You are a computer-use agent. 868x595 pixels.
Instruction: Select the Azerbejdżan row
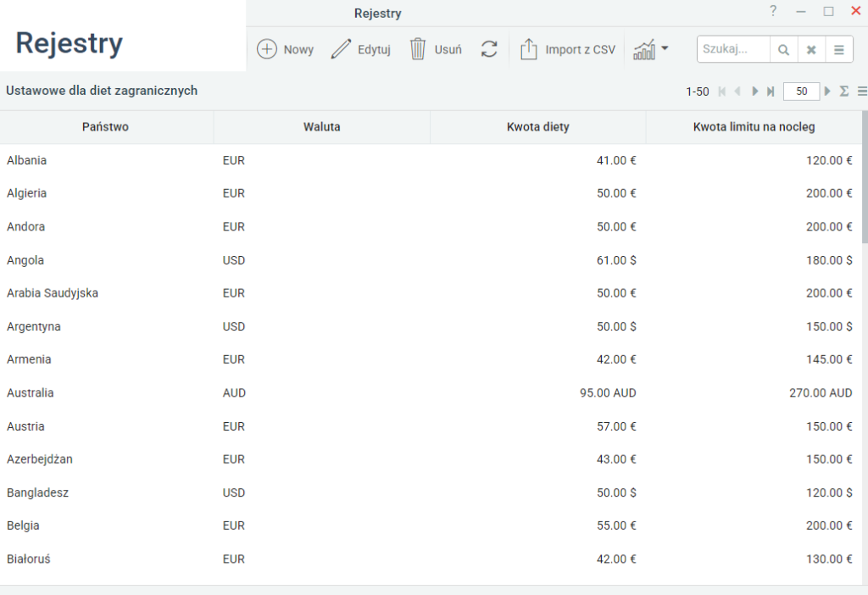click(431, 459)
